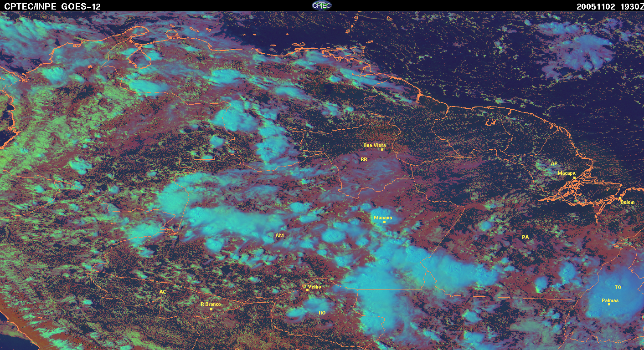Click the 'TO' state label
644x350 pixels.
tap(618, 287)
